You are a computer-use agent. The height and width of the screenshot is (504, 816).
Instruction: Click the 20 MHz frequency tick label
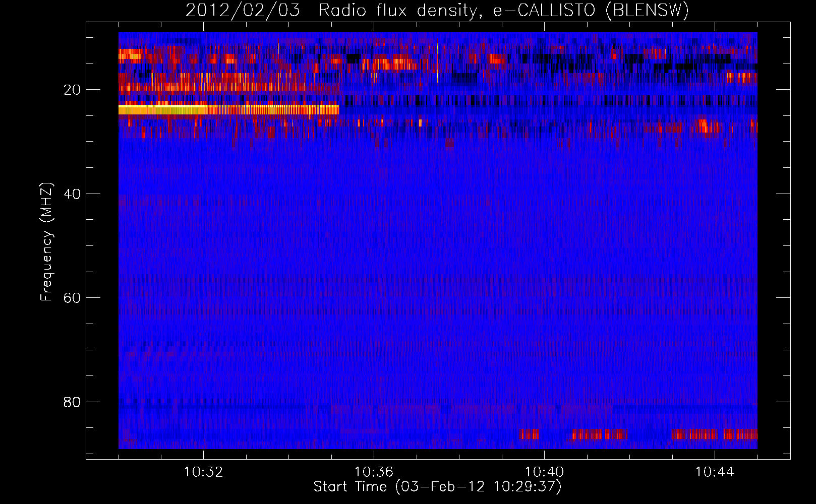tap(73, 90)
